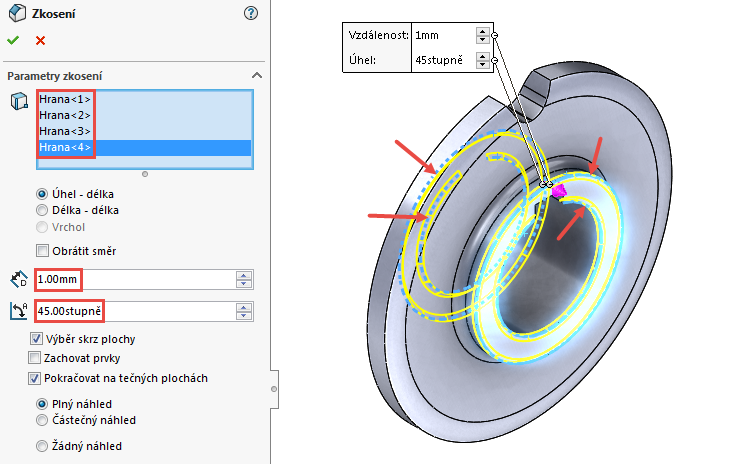
Task: Select Plný náhled preview option
Action: click(42, 404)
